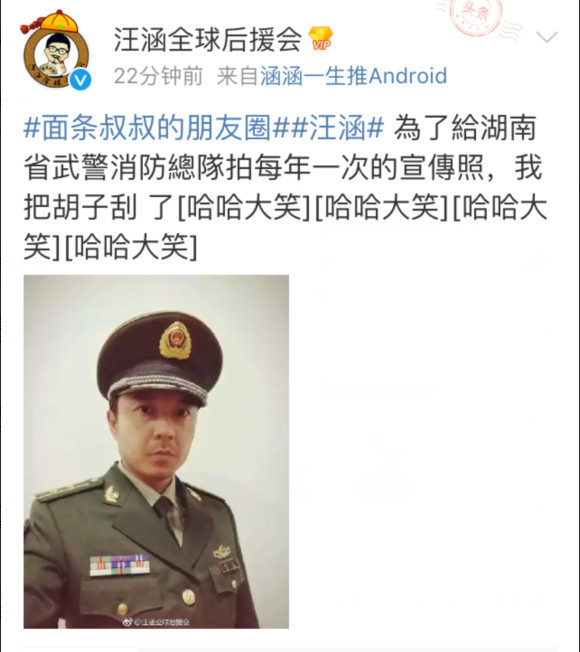View the uniformed man photo thumbnail
This screenshot has height=652, width=580.
156,451
